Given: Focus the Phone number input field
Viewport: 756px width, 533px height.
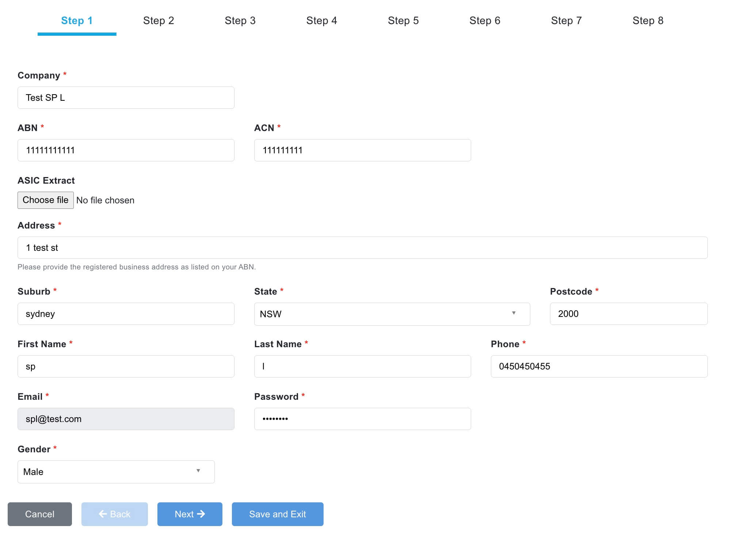Looking at the screenshot, I should [599, 366].
